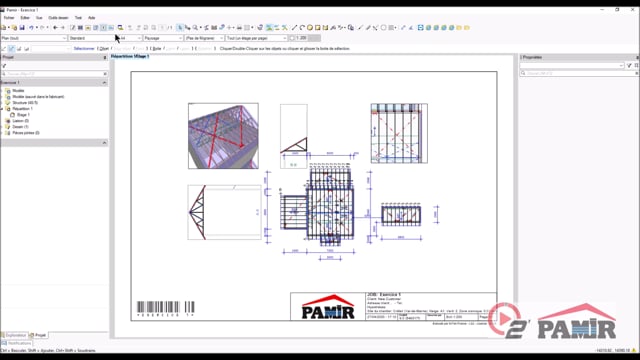This screenshot has width=640, height=360.
Task: Open the Plan (tout) dropdown
Action: 34,38
